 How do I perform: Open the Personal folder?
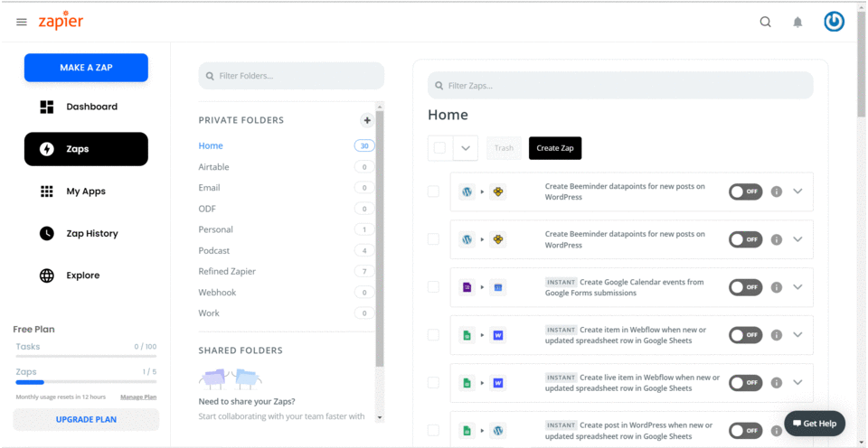[216, 229]
